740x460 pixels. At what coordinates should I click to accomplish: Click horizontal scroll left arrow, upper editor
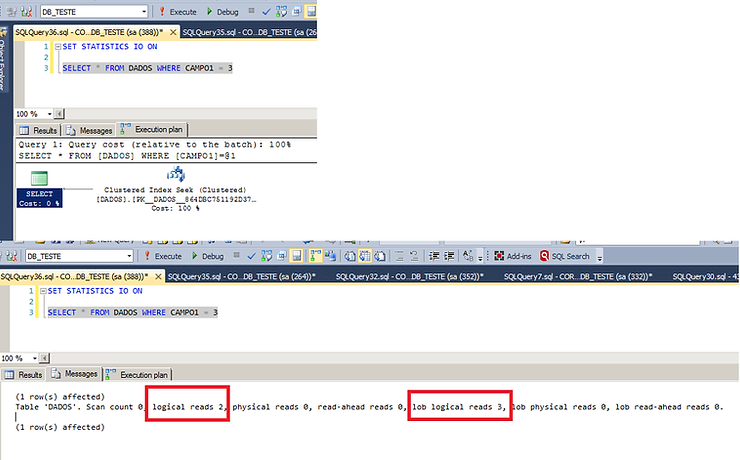59,114
